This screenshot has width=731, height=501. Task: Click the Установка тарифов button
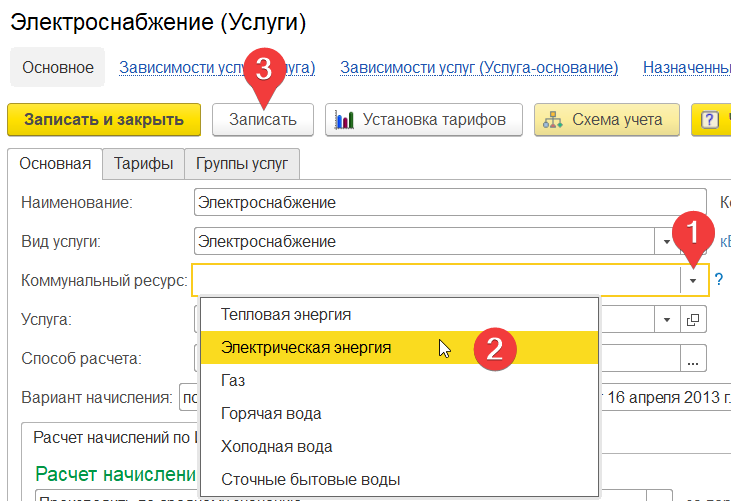pyautogui.click(x=424, y=120)
